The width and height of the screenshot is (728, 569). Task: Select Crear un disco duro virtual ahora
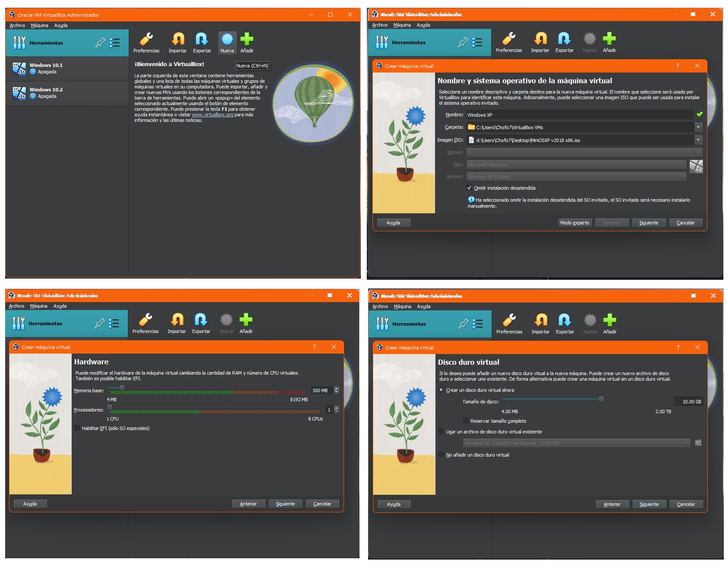click(x=441, y=390)
